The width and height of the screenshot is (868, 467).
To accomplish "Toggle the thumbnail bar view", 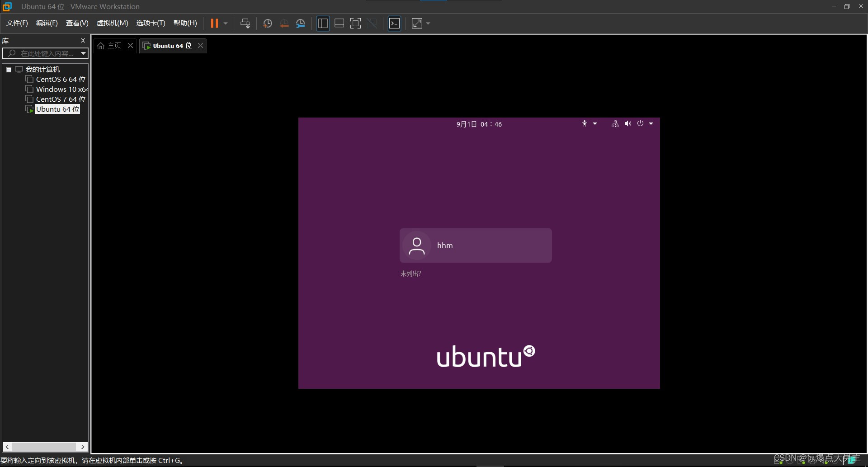I will (x=340, y=24).
